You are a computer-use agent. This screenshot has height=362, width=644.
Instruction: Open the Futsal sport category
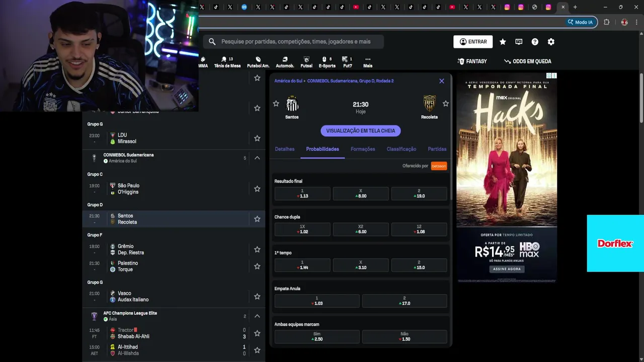306,62
